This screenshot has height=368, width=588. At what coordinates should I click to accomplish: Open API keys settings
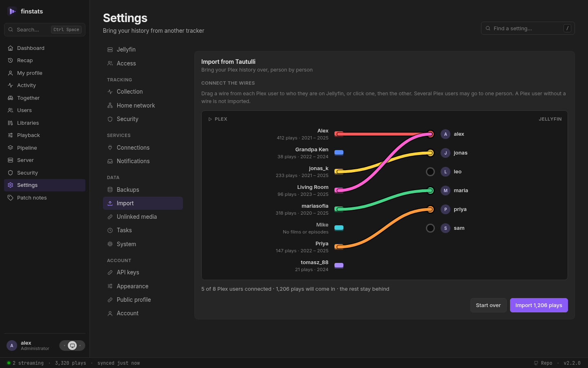(x=143, y=272)
